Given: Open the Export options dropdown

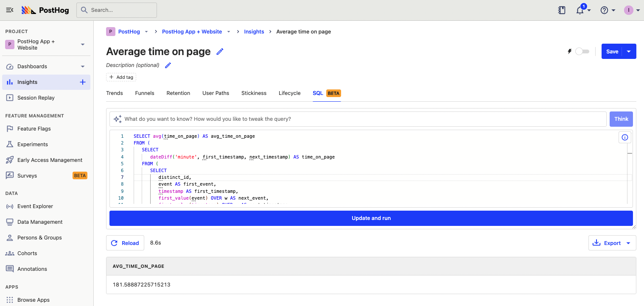Looking at the screenshot, I should click(x=628, y=243).
